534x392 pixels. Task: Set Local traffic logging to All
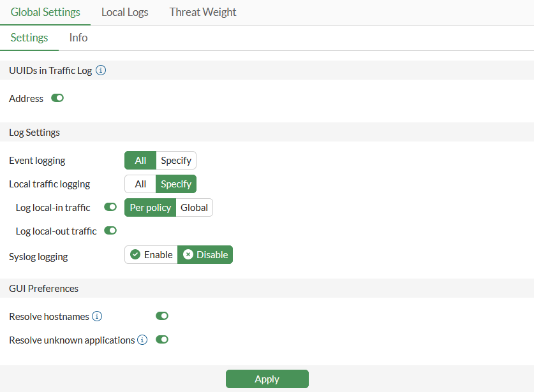coord(140,184)
